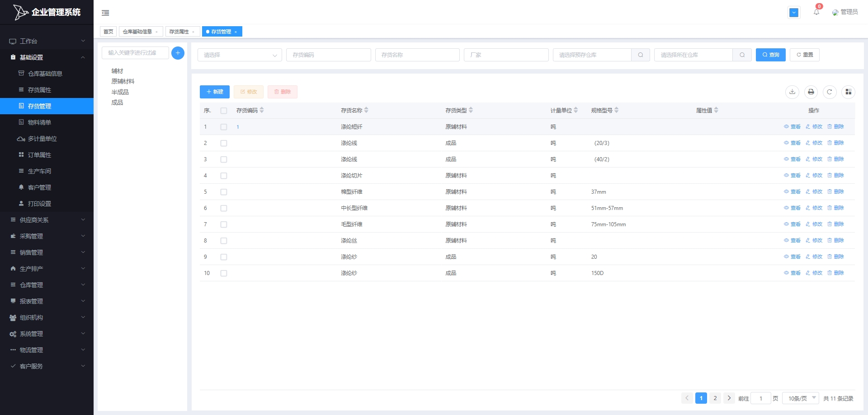Click the print icon above the table
Image resolution: width=868 pixels, height=415 pixels.
pos(811,92)
